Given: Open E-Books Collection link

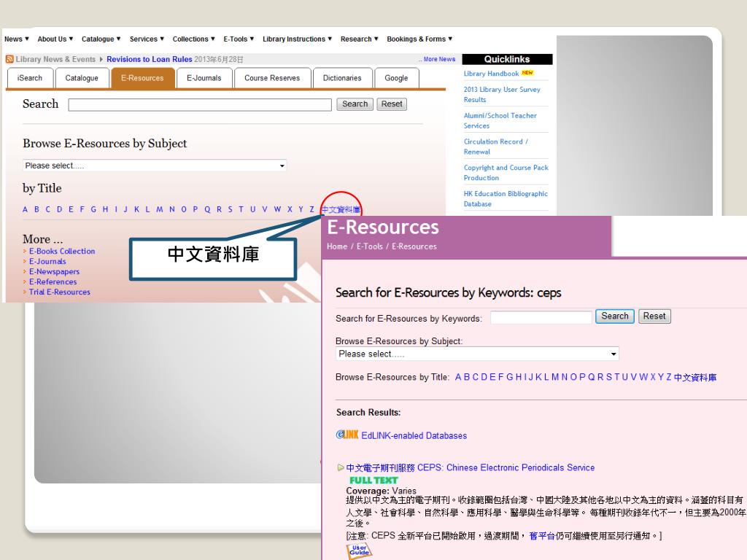Looking at the screenshot, I should pyautogui.click(x=62, y=251).
